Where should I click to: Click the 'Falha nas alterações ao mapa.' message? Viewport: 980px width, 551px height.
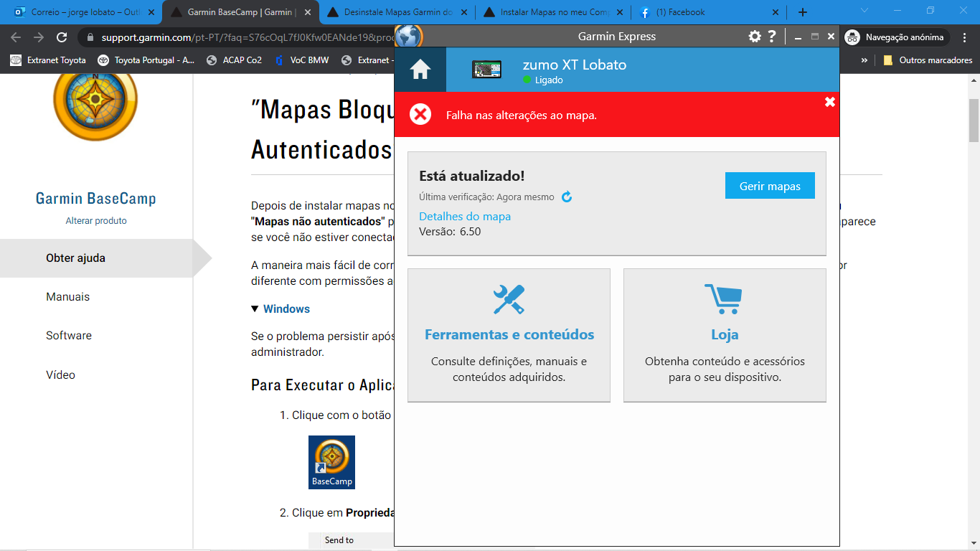click(x=522, y=115)
